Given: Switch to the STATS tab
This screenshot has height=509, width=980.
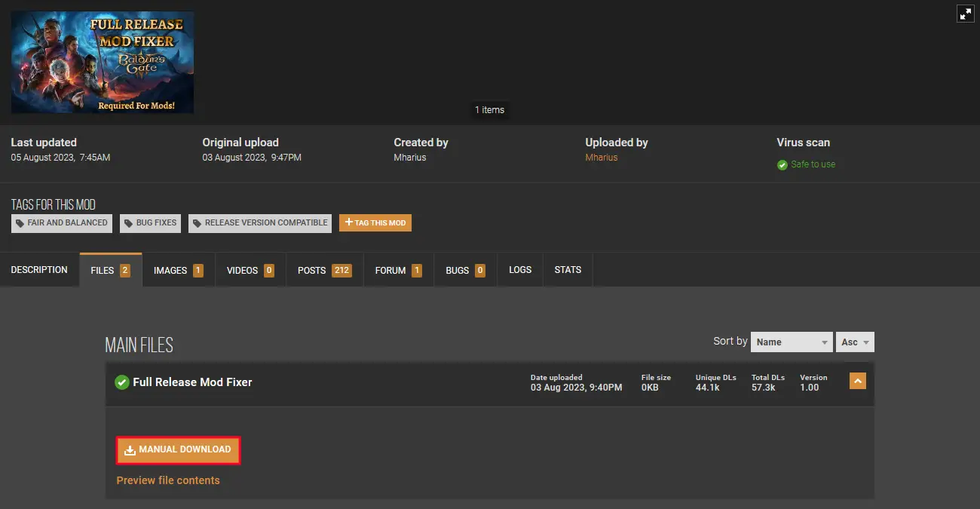Looking at the screenshot, I should [568, 270].
